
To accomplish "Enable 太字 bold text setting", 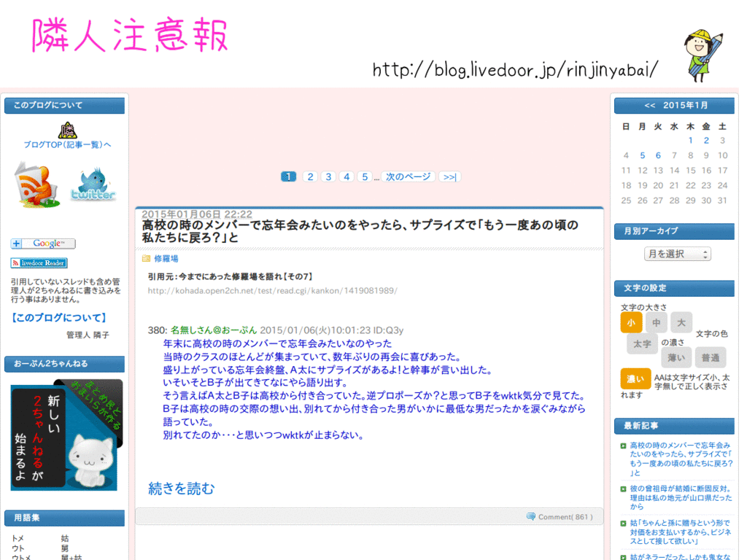I will [x=642, y=343].
